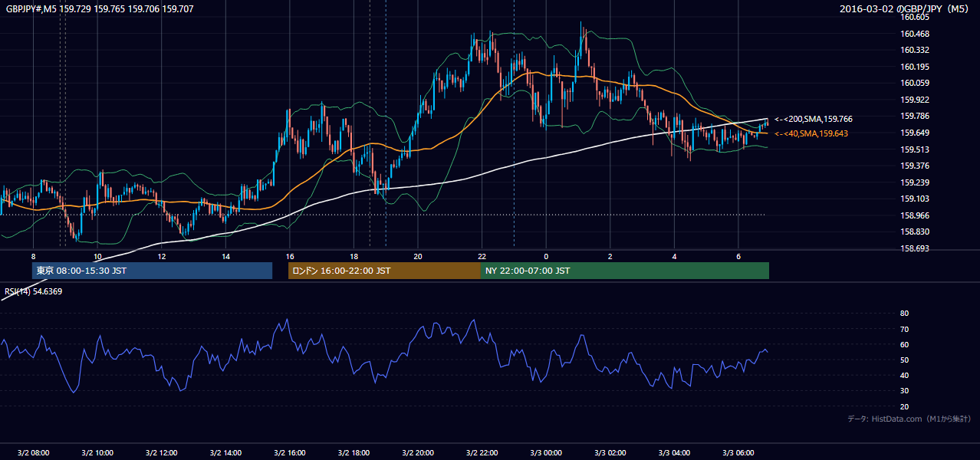Click the 3/2 12:00 bottom time label

162,453
